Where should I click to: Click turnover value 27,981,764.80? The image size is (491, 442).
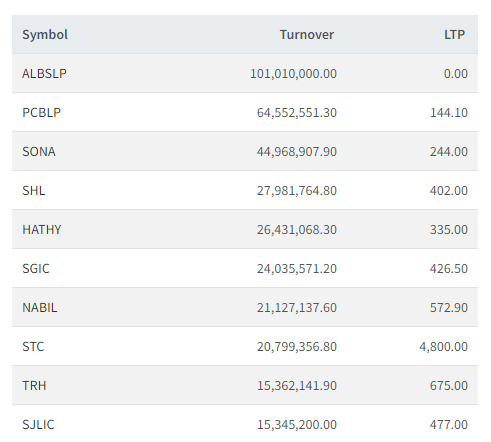297,191
